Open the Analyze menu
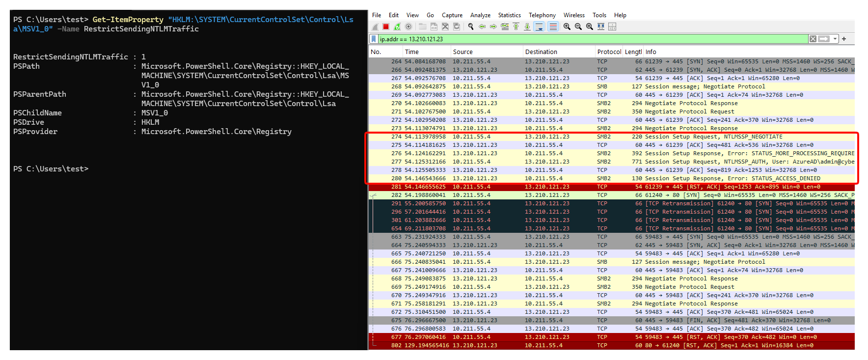 (x=481, y=15)
